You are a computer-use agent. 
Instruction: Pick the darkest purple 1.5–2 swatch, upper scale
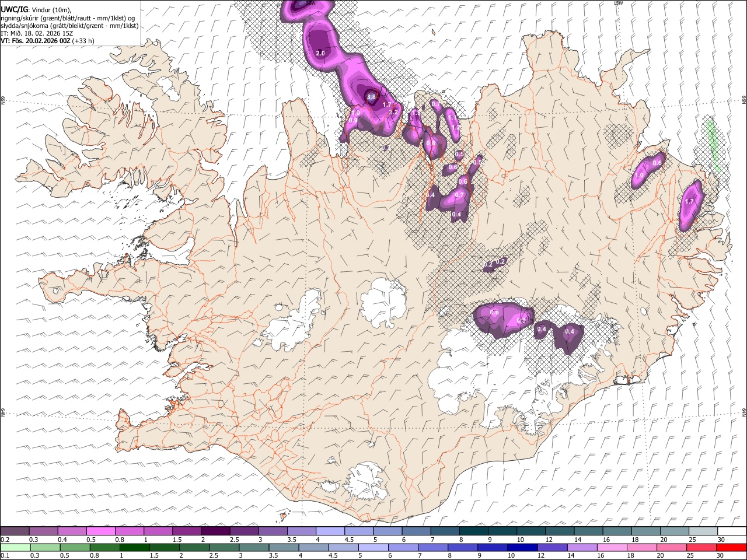[x=215, y=531]
